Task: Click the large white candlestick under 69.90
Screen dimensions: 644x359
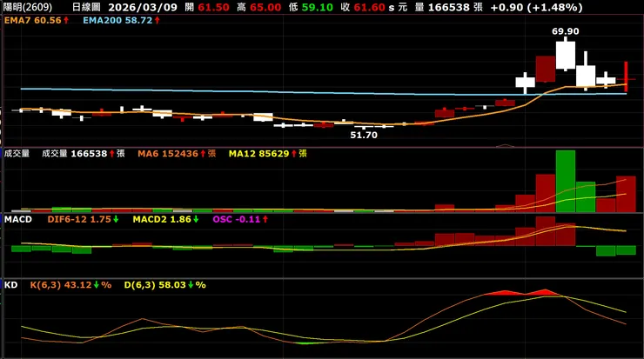Action: click(x=565, y=55)
